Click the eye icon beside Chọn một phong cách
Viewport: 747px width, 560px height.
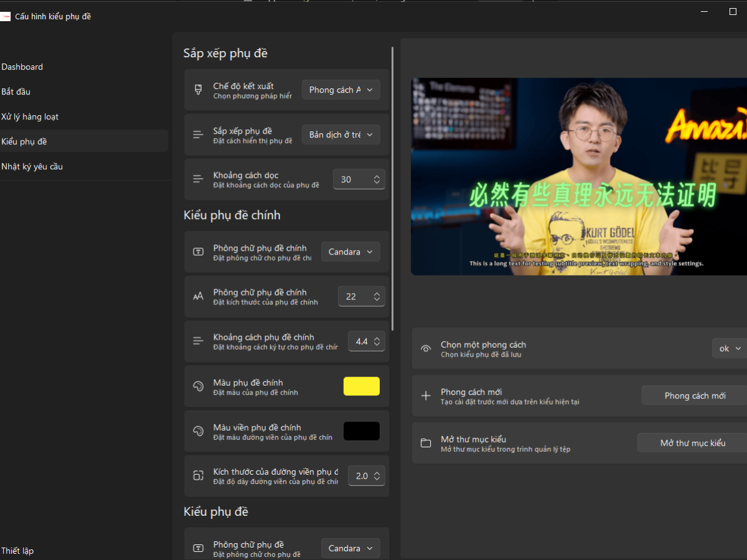pyautogui.click(x=425, y=348)
